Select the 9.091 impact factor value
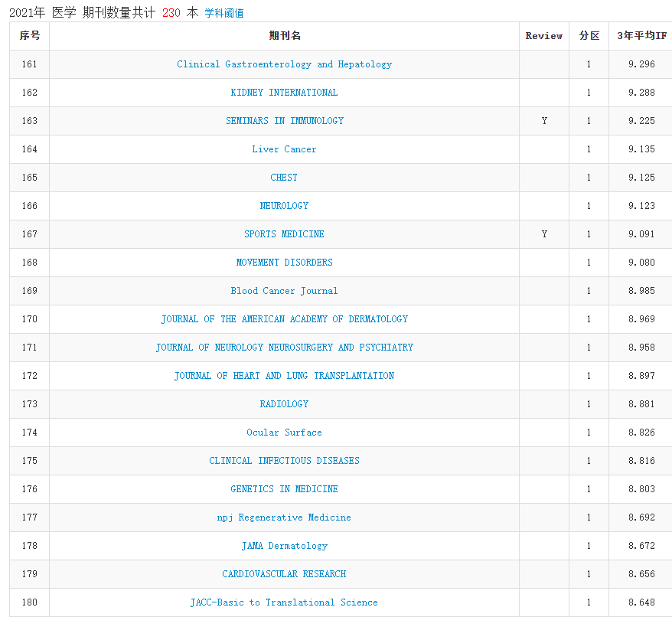 click(641, 234)
